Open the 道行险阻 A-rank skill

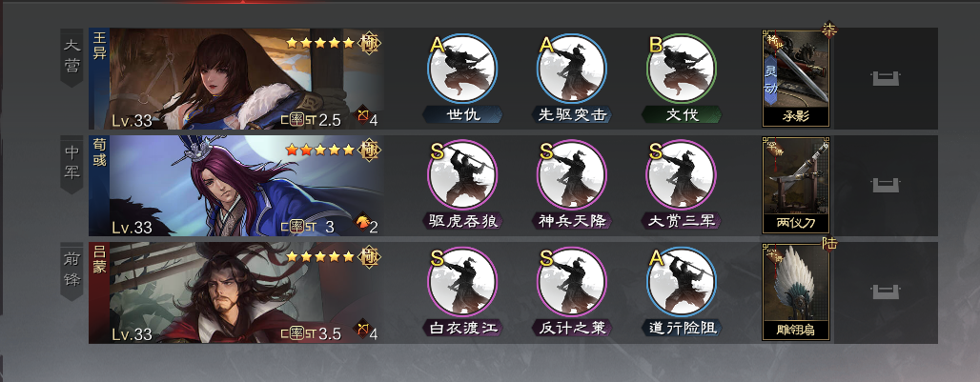point(682,282)
